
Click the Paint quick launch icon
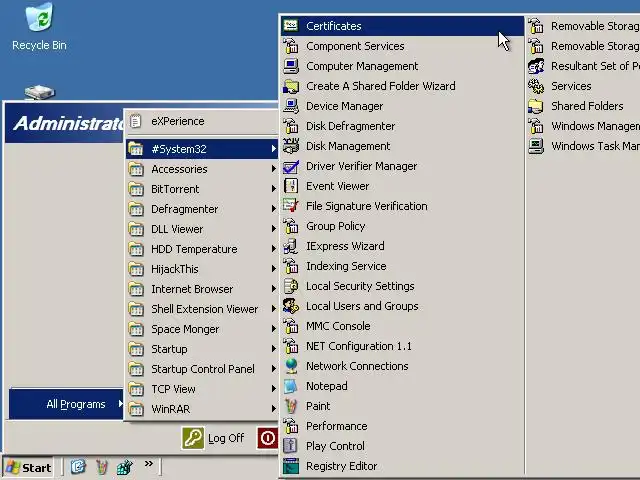(102, 467)
